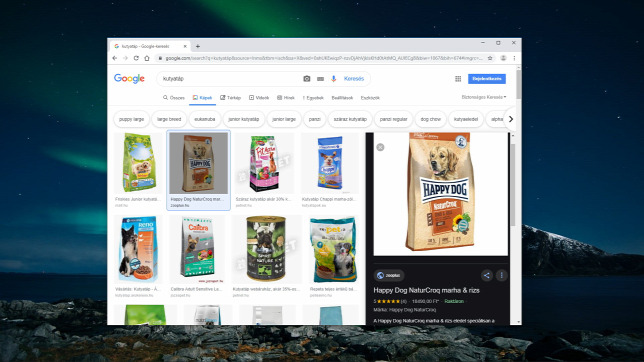Open the Egyebek more menu
The height and width of the screenshot is (362, 644).
(313, 98)
